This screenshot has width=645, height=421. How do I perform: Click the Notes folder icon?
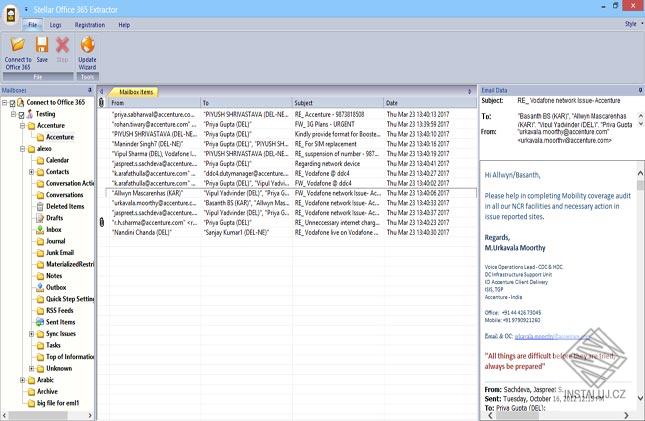tap(40, 276)
